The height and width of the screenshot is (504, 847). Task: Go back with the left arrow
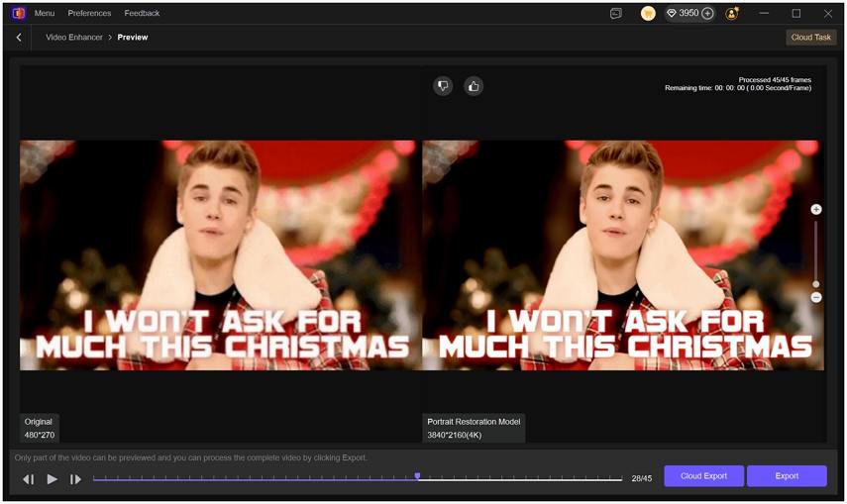[x=19, y=38]
